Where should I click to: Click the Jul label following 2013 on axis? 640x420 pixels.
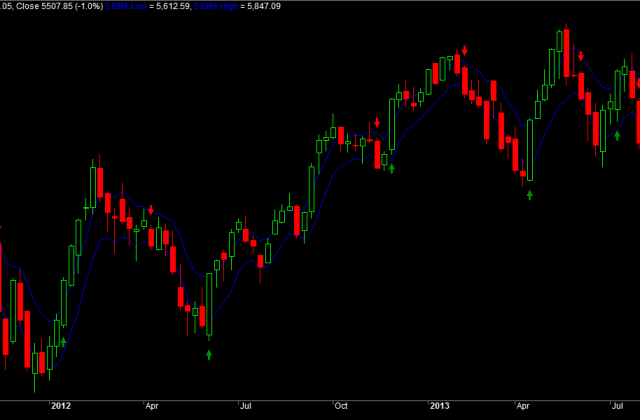pos(617,406)
